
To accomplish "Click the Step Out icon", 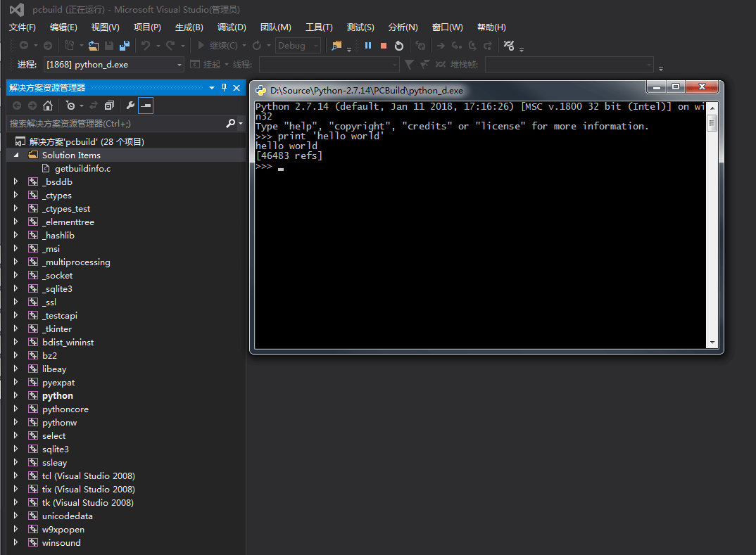I will pyautogui.click(x=487, y=45).
